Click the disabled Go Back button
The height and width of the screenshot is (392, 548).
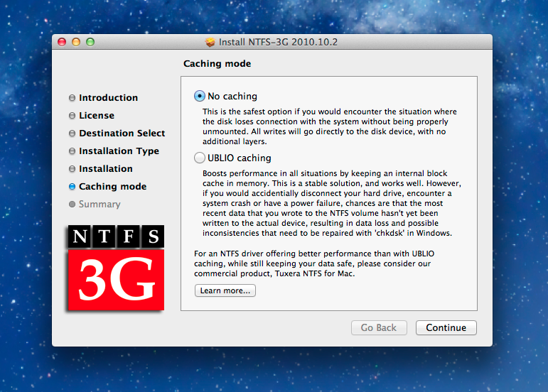[379, 328]
